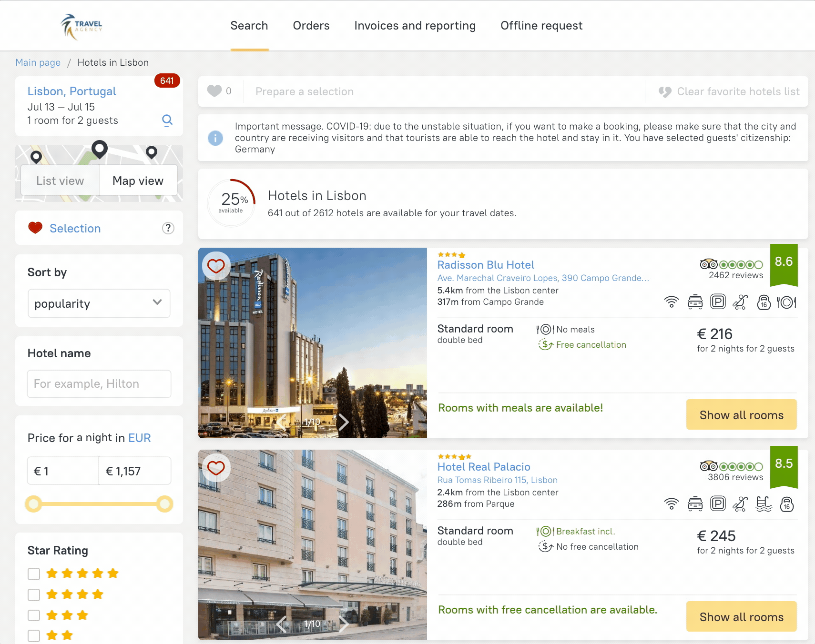Open the Sort by popularity dropdown

99,303
